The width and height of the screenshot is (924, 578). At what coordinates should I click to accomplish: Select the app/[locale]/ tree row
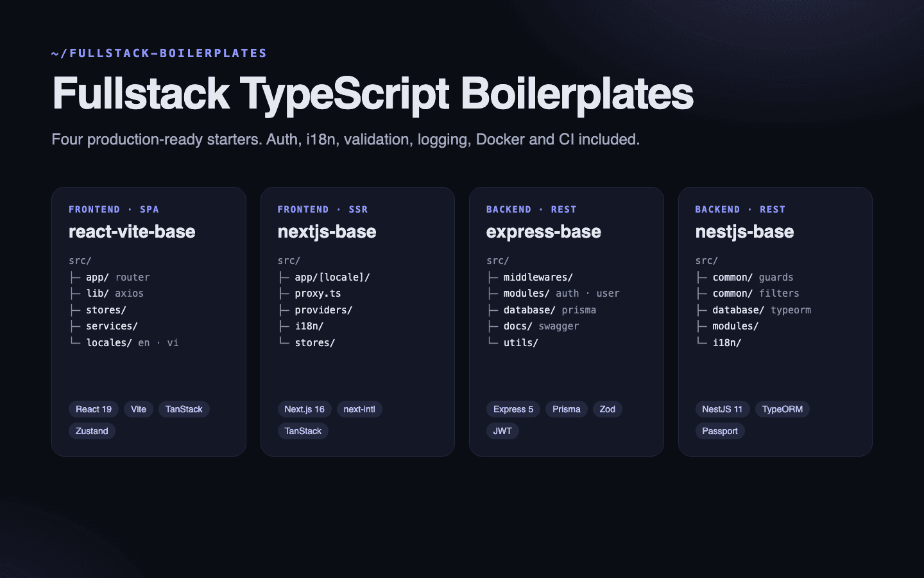[x=324, y=277]
